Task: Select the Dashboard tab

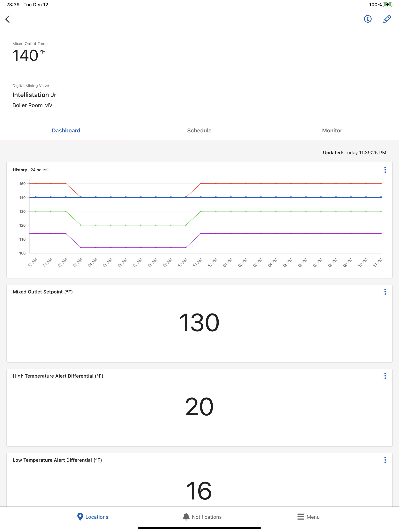Action: [66, 131]
